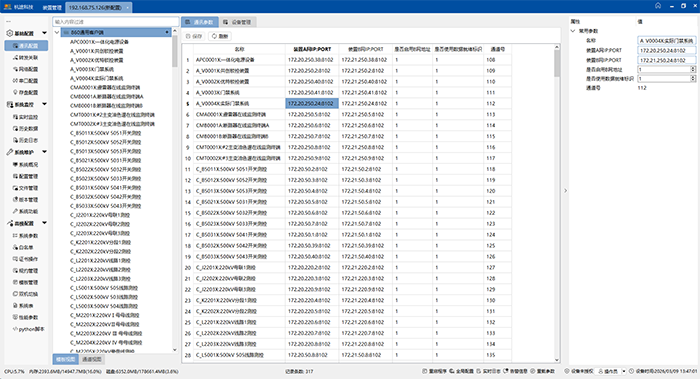Click the table scrollbar down arrow
Screen dimensions: 700x379
tap(557, 360)
